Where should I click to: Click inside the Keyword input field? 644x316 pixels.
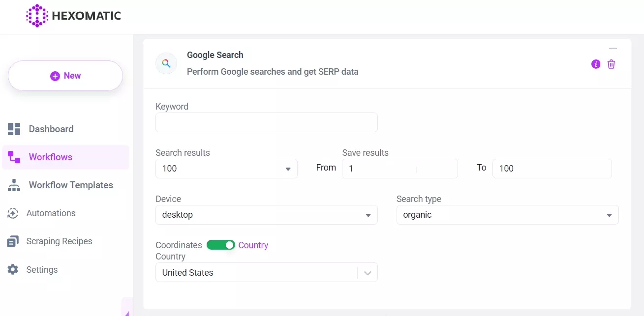(x=266, y=122)
